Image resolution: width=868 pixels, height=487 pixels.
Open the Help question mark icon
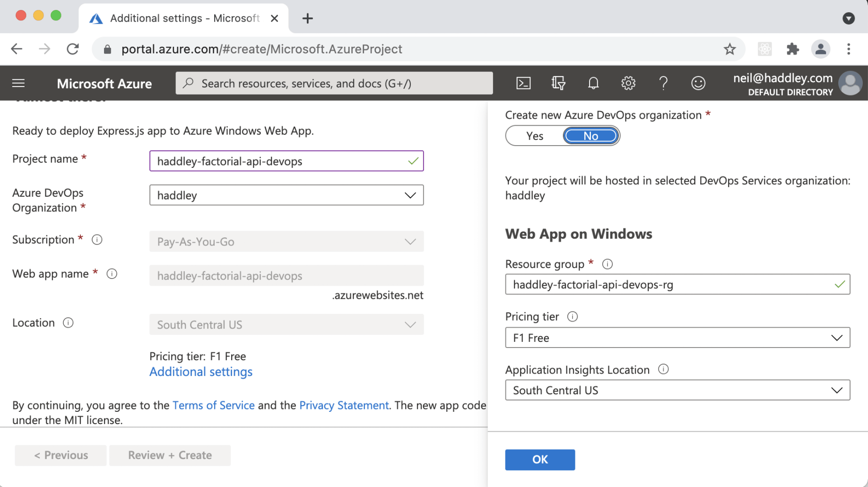[663, 83]
